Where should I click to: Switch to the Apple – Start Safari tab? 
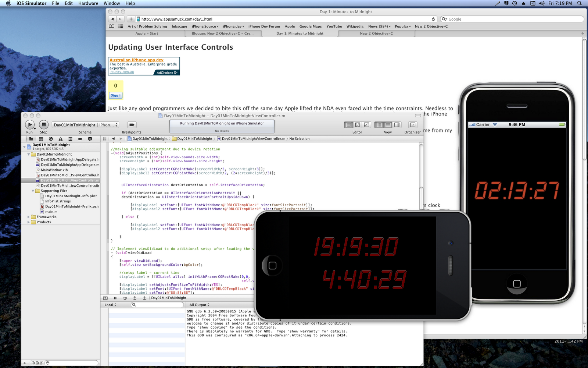point(146,33)
